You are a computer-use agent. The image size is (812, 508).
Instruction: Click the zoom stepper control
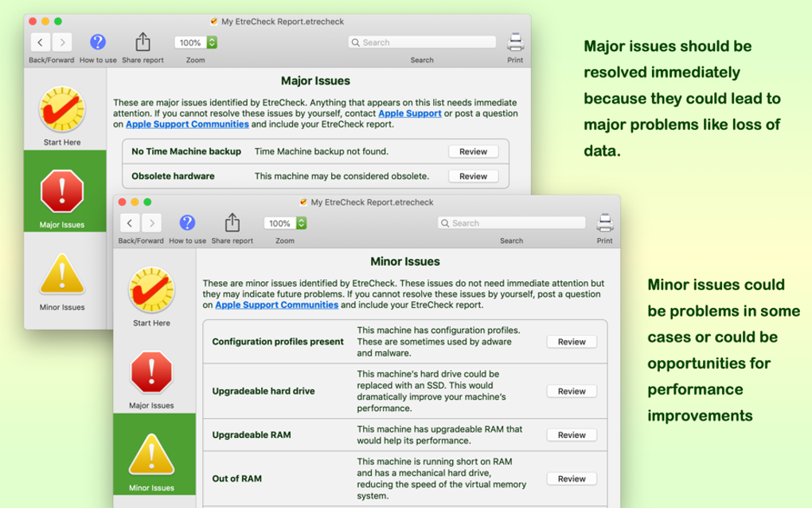pyautogui.click(x=212, y=42)
